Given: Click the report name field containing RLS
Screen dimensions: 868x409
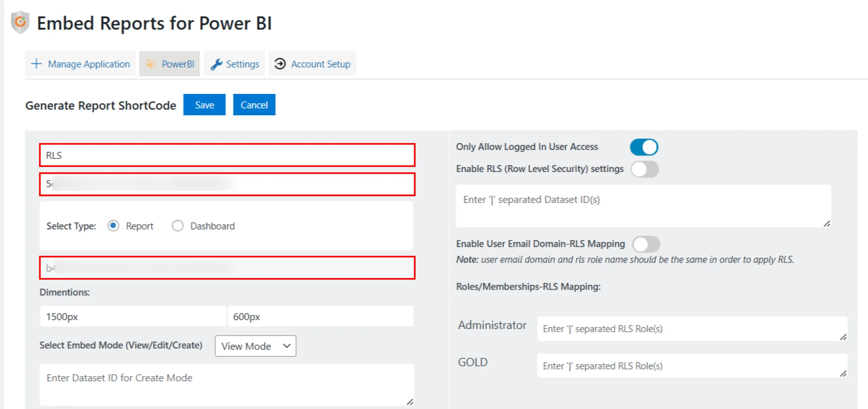Looking at the screenshot, I should (227, 155).
